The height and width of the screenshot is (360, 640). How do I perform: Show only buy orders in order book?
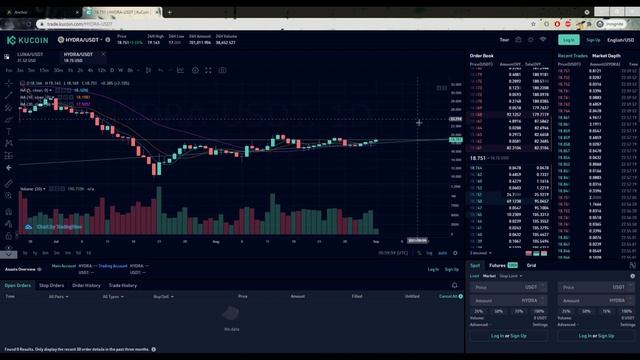click(536, 253)
